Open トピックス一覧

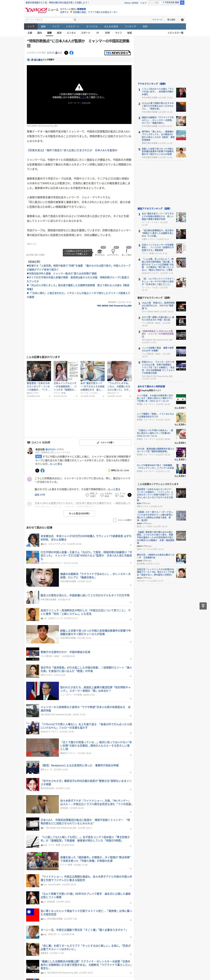pos(175,33)
